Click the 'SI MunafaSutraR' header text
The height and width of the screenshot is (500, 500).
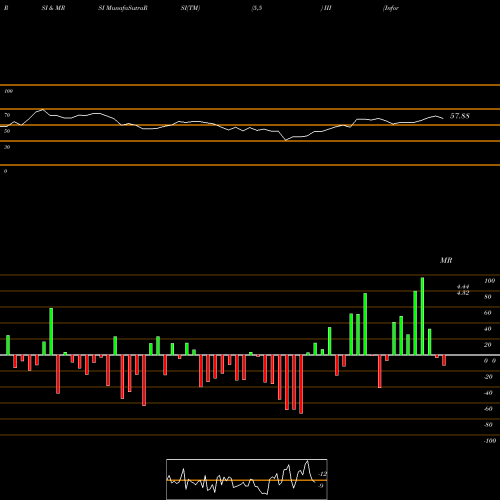[x=123, y=8]
